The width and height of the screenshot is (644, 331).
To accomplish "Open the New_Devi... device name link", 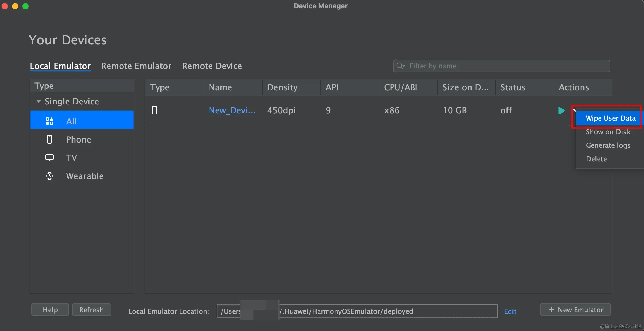I will 232,110.
